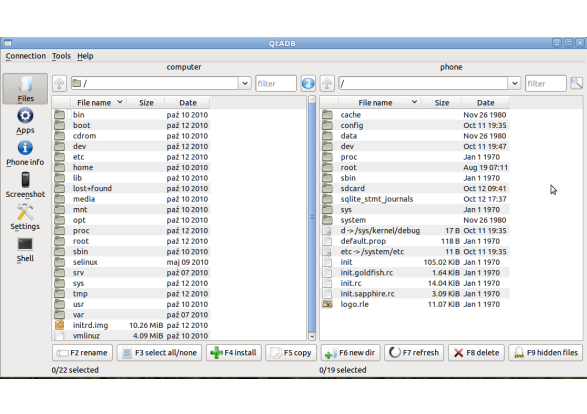Screen dimensions: 587x414
Task: Click blue info icon beside computer filter
Action: point(308,83)
